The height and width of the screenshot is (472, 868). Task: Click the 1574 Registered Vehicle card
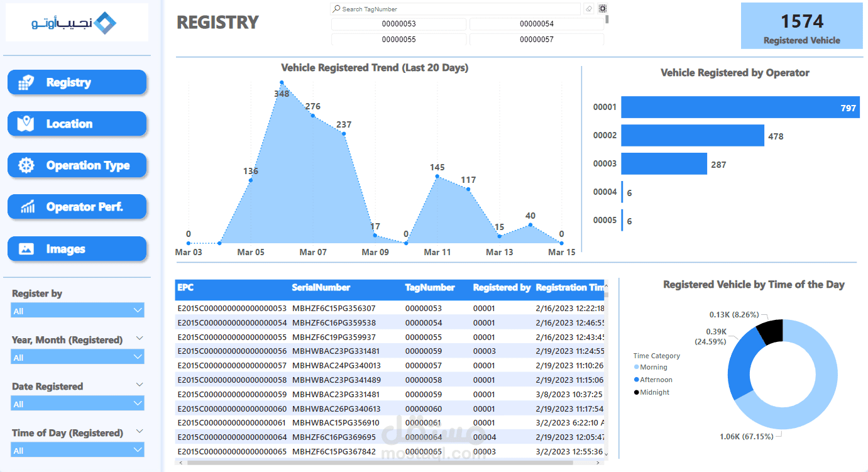pos(801,26)
